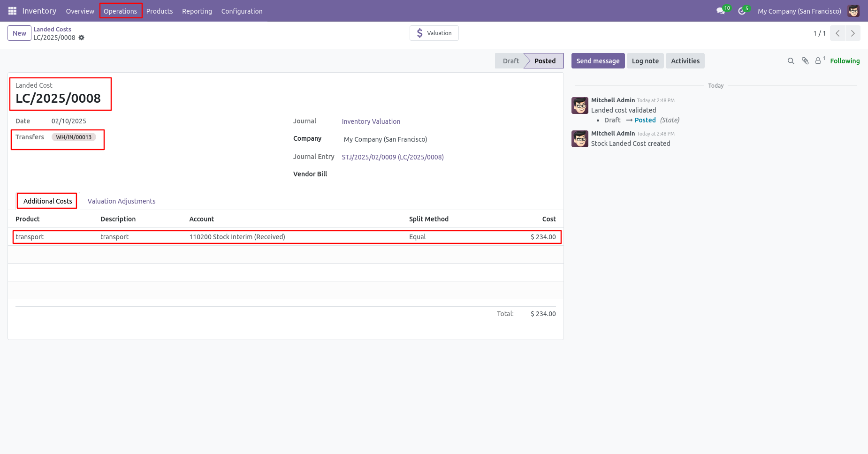Go back via Landed Costs breadcrumb
The image size is (868, 454).
click(x=52, y=29)
